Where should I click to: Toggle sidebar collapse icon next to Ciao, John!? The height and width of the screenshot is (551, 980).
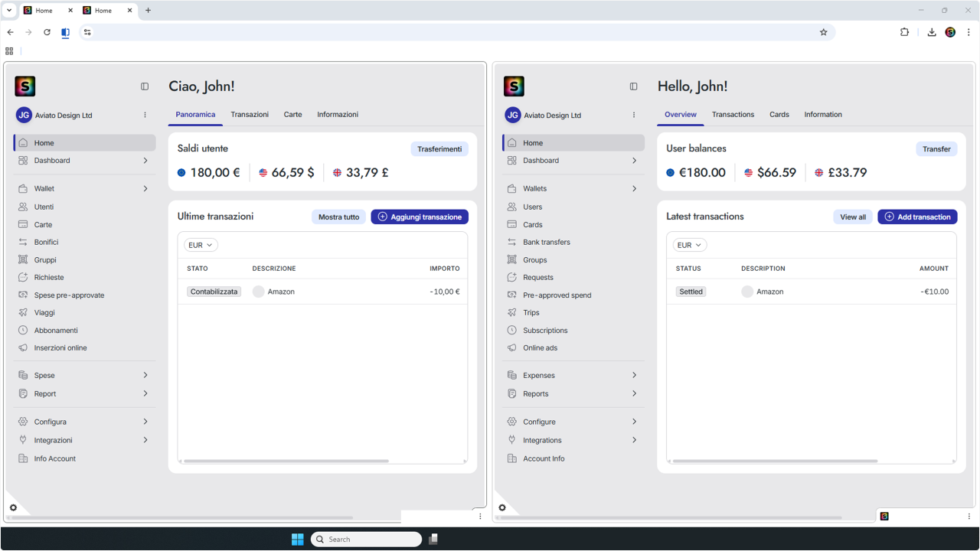point(145,86)
